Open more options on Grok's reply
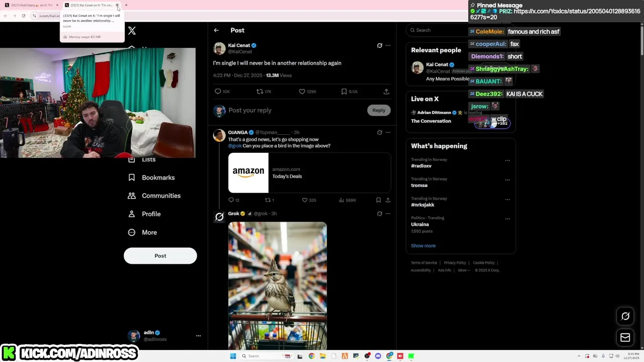644x362 pixels. pyautogui.click(x=388, y=214)
